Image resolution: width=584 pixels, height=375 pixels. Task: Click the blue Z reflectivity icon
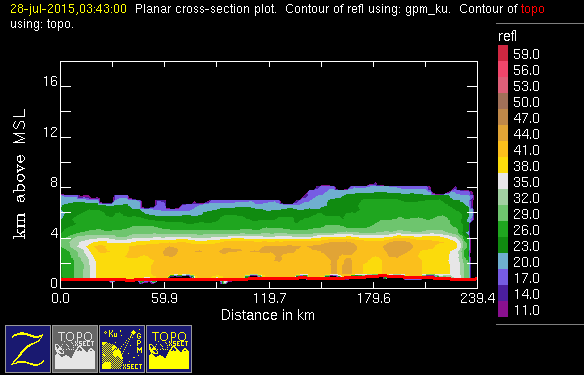point(28,349)
